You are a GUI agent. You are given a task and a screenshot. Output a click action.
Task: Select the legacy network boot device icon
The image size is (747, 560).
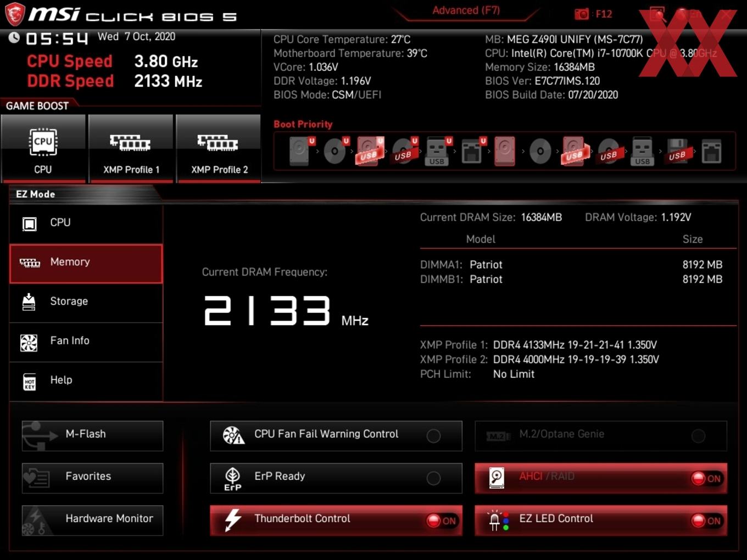click(x=711, y=151)
